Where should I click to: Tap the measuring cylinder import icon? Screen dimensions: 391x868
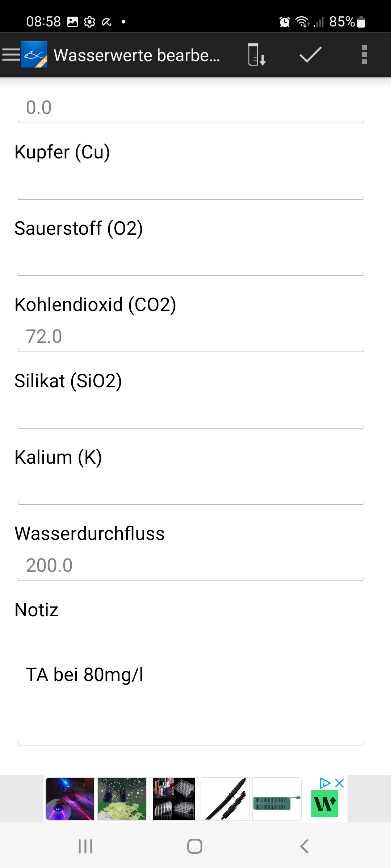click(x=256, y=55)
